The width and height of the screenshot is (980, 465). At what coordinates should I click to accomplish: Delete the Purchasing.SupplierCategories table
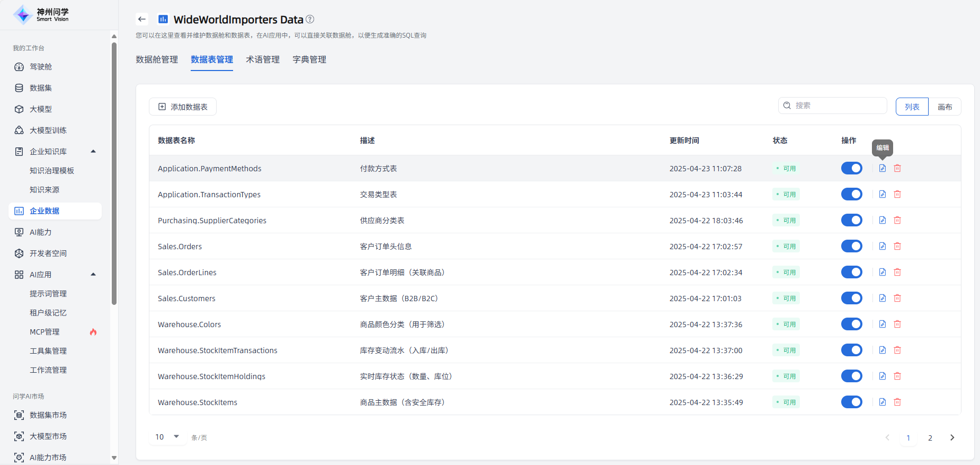tap(897, 220)
